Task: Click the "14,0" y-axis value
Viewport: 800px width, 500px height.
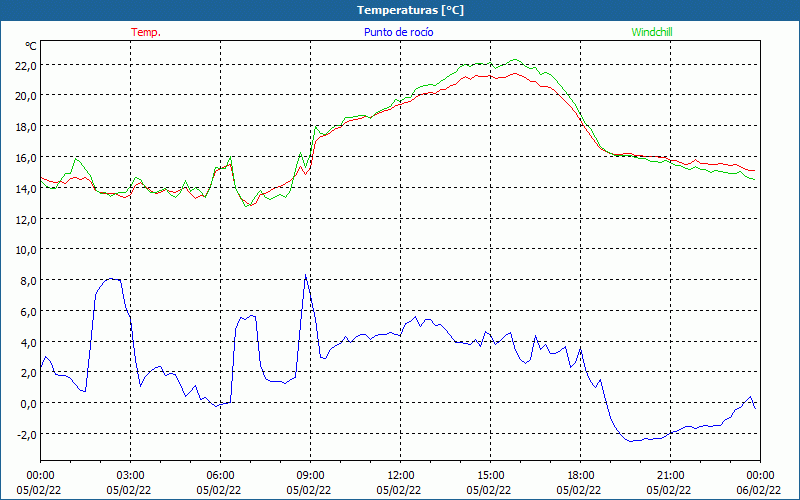Action: click(26, 189)
